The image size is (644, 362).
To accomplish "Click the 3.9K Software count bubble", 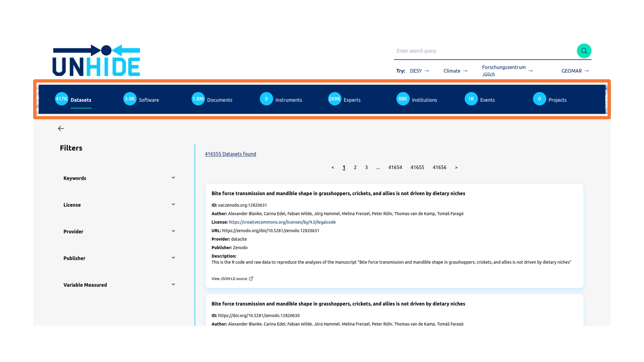I will click(130, 99).
